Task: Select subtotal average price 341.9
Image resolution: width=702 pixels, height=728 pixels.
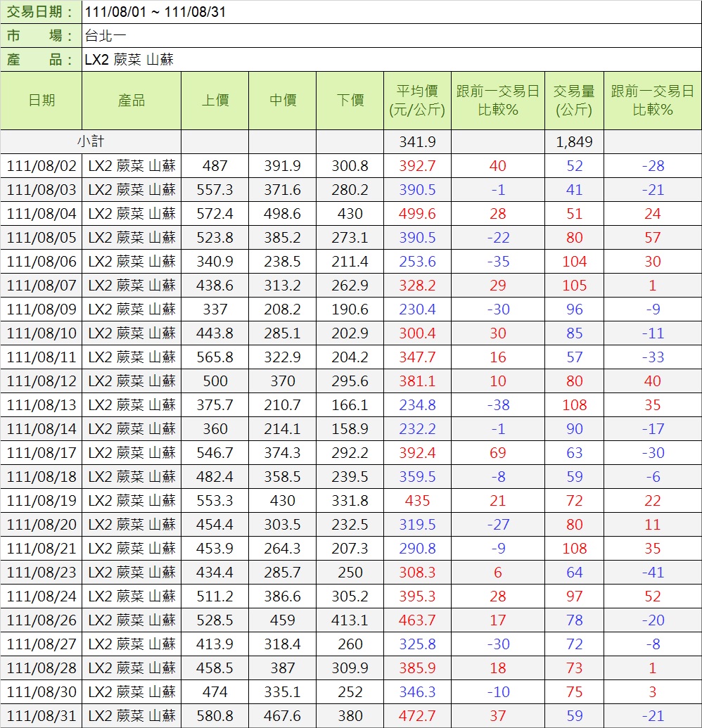Action: [417, 142]
